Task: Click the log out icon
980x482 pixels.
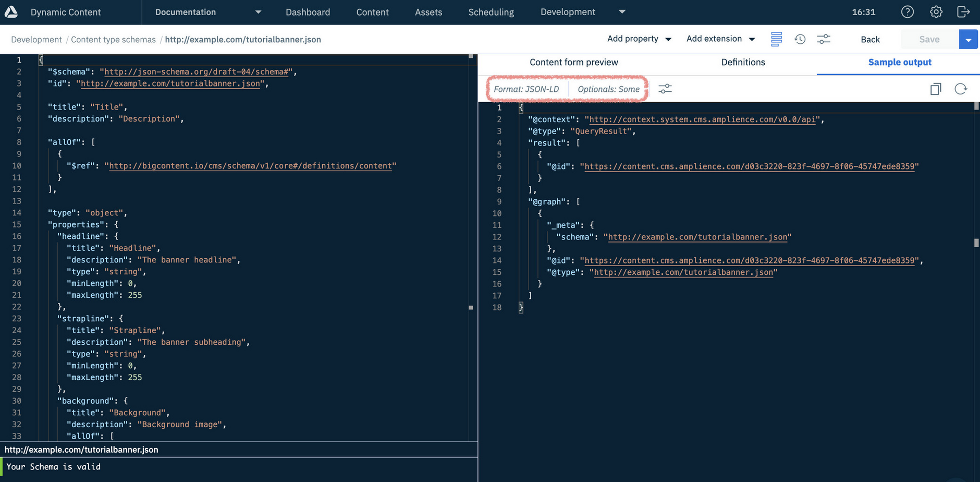Action: tap(964, 12)
